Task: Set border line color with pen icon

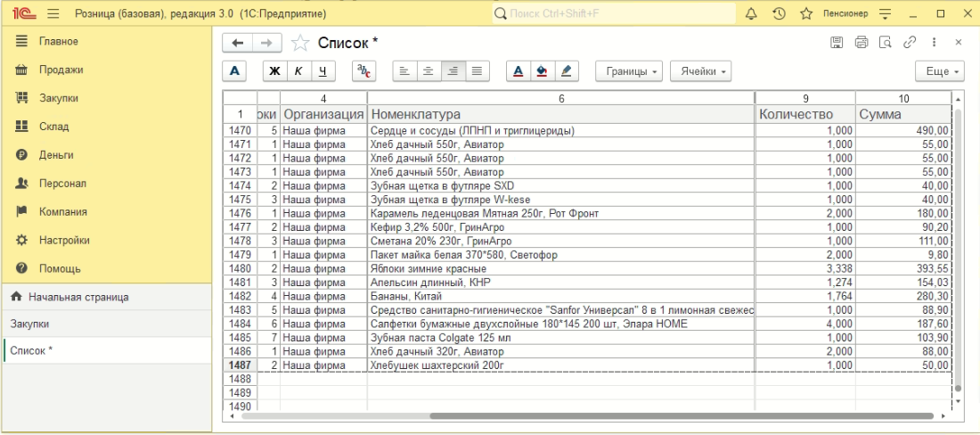Action: [567, 71]
